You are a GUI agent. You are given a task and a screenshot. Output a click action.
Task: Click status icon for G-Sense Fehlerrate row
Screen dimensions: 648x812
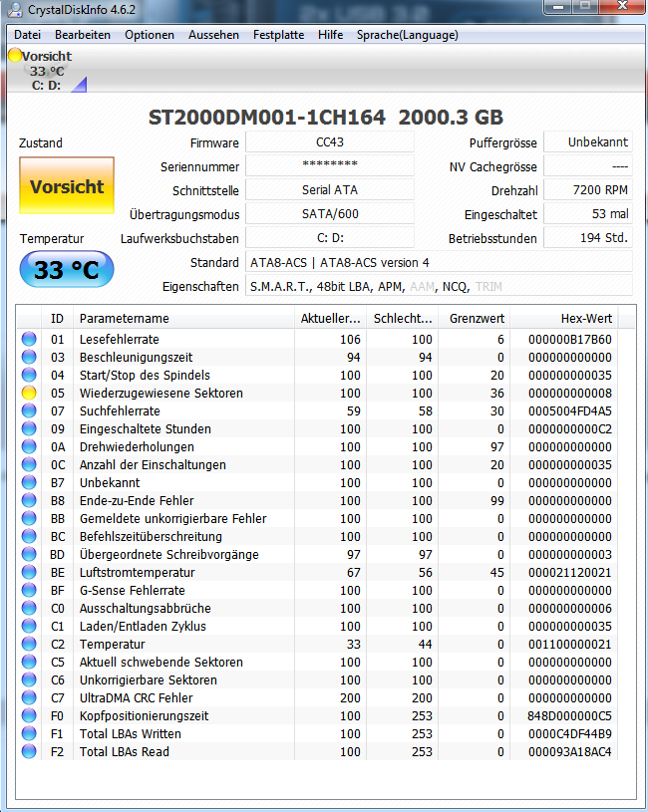pos(29,590)
